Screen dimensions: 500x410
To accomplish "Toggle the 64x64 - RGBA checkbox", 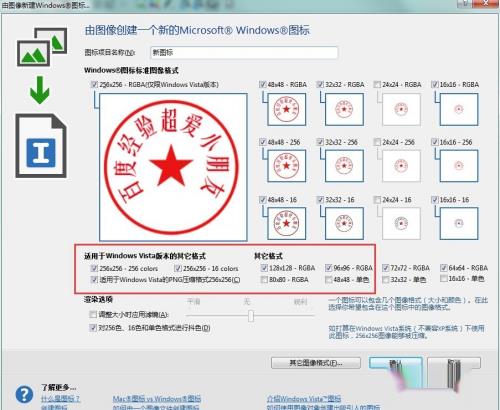I will [x=444, y=268].
